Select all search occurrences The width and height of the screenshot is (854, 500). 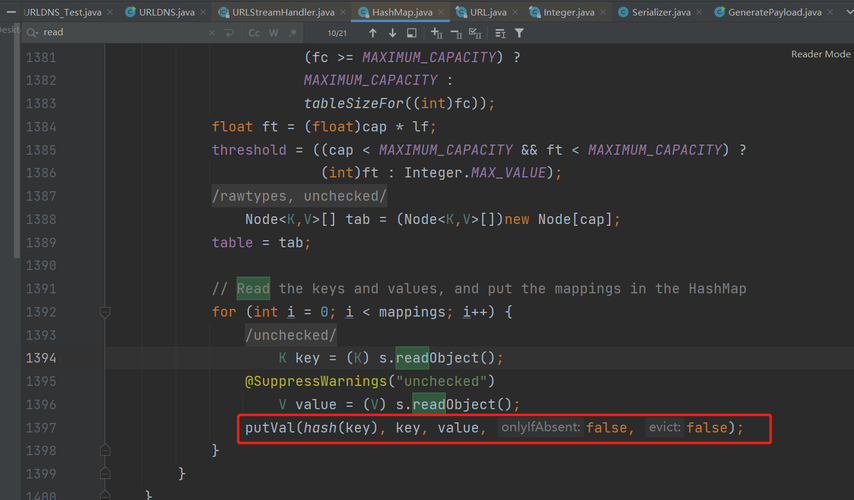click(x=475, y=33)
